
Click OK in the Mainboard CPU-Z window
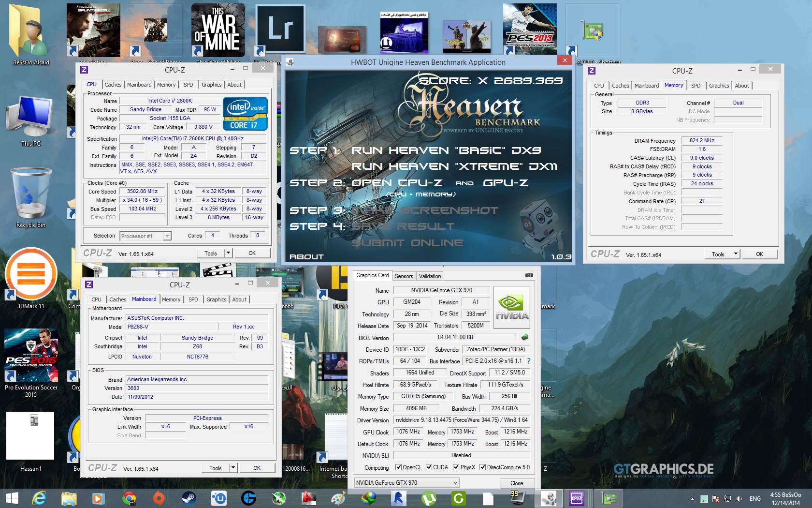257,468
